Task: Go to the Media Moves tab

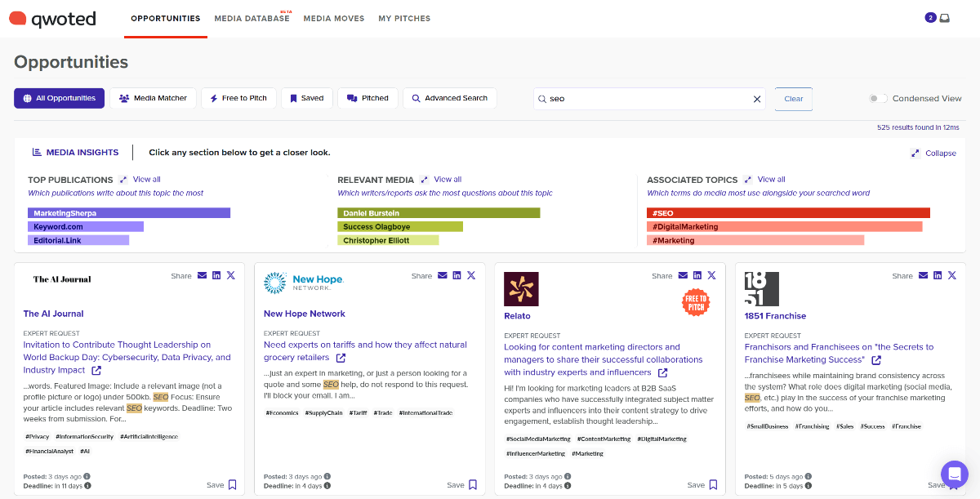Action: (334, 18)
